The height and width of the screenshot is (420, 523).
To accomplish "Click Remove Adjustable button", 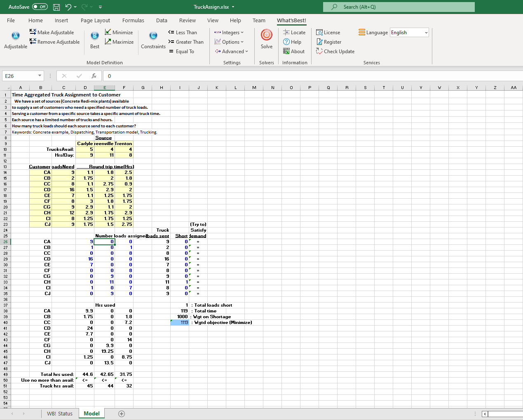I will pyautogui.click(x=54, y=42).
